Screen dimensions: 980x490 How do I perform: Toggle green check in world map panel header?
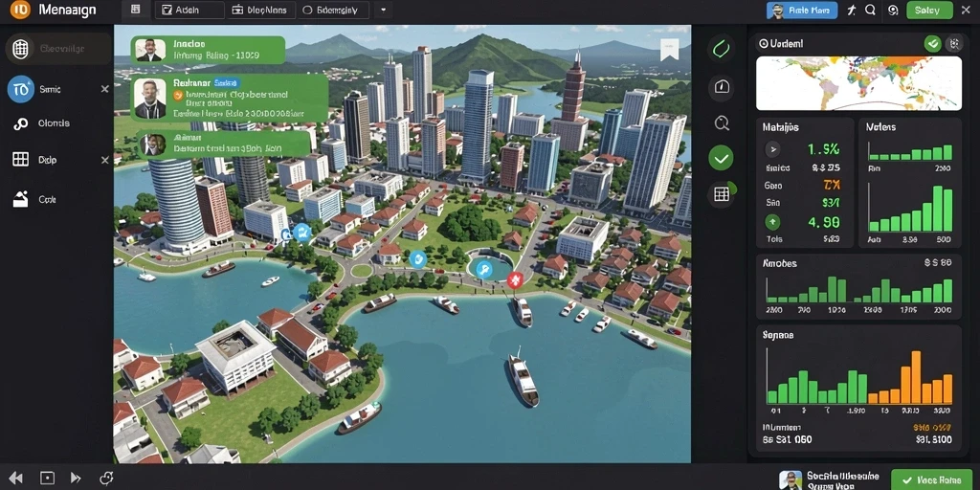point(932,43)
